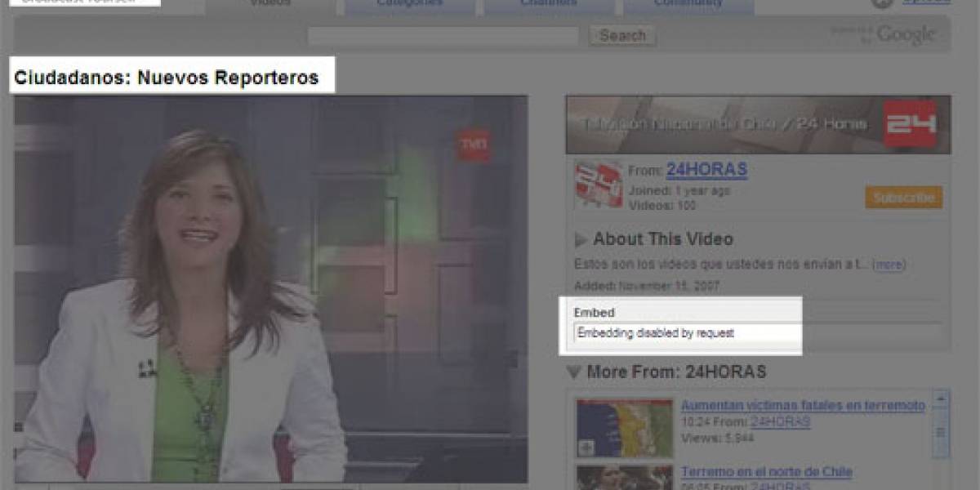
Task: Click the Google logo beside the search bar
Action: (x=906, y=35)
